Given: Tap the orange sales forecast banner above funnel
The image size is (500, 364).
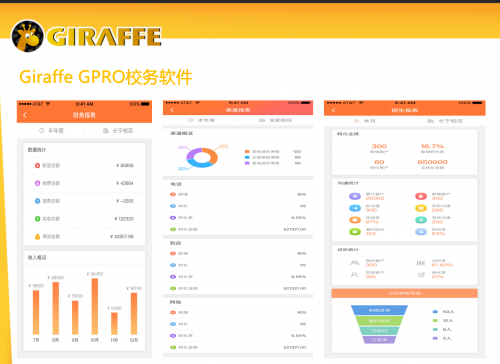Looking at the screenshot, I should click(x=405, y=293).
